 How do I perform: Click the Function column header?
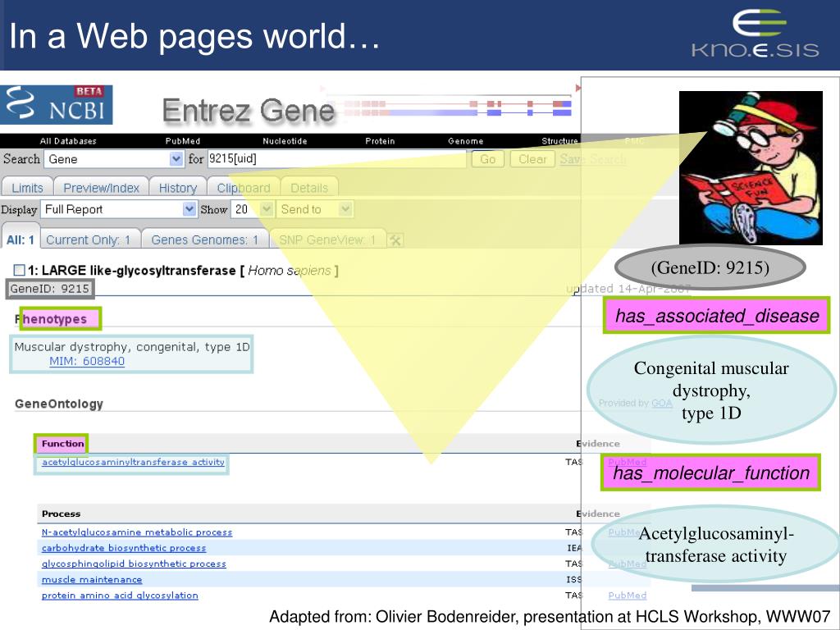[x=62, y=444]
